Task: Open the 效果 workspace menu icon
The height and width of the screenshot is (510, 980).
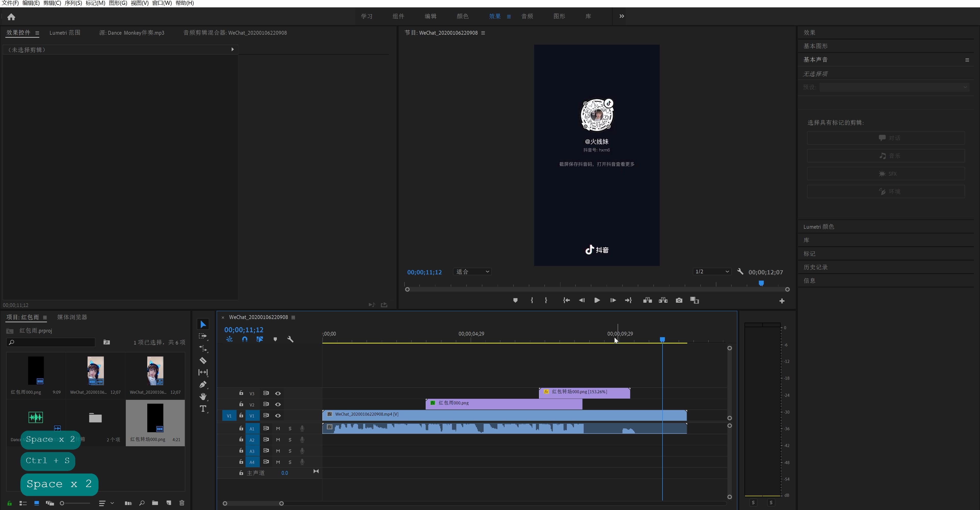Action: click(x=509, y=16)
